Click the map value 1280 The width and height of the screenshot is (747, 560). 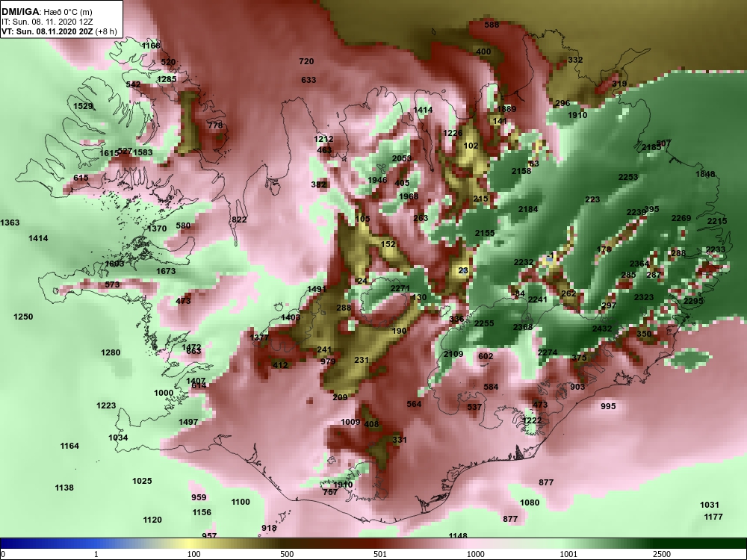pyautogui.click(x=111, y=353)
